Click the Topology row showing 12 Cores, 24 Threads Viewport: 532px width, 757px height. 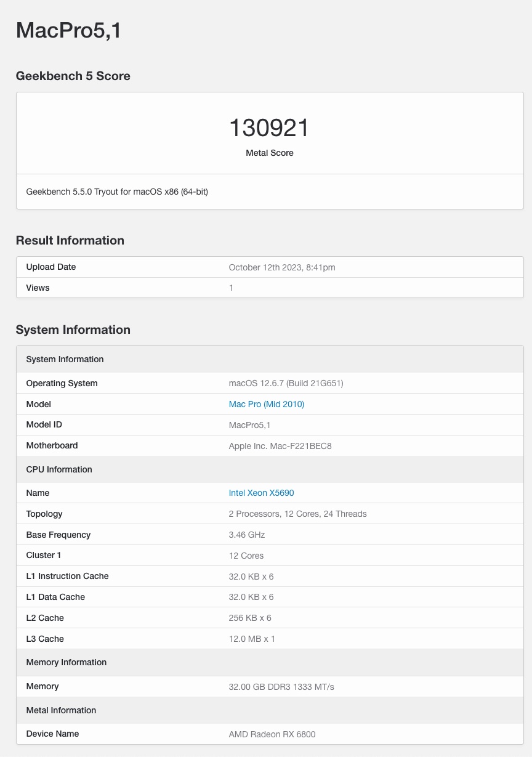point(270,514)
